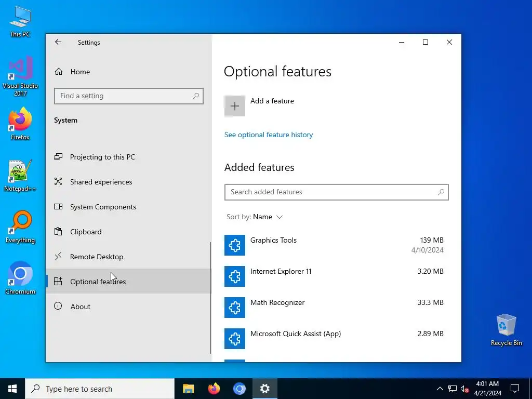Open the Windows Start menu
The width and height of the screenshot is (532, 399).
pyautogui.click(x=12, y=389)
